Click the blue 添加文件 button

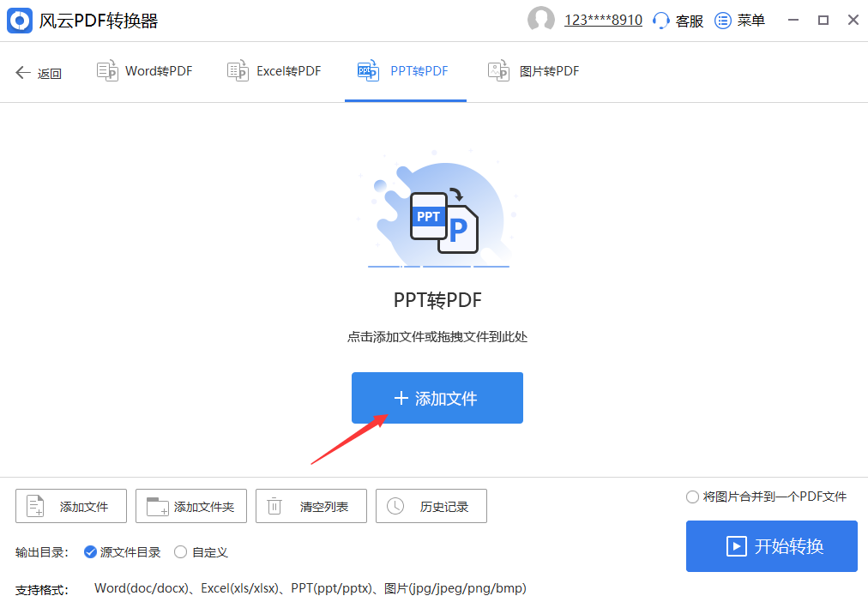pos(437,398)
